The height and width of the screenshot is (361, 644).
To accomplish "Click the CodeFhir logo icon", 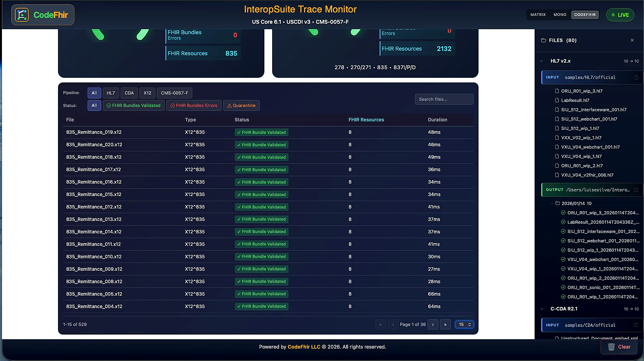I will click(22, 14).
